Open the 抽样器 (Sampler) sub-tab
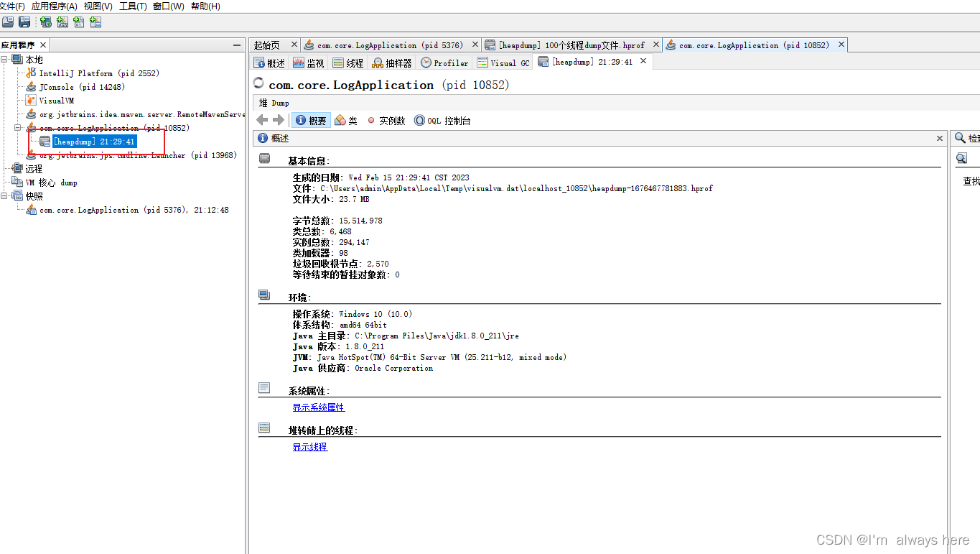 coord(392,63)
